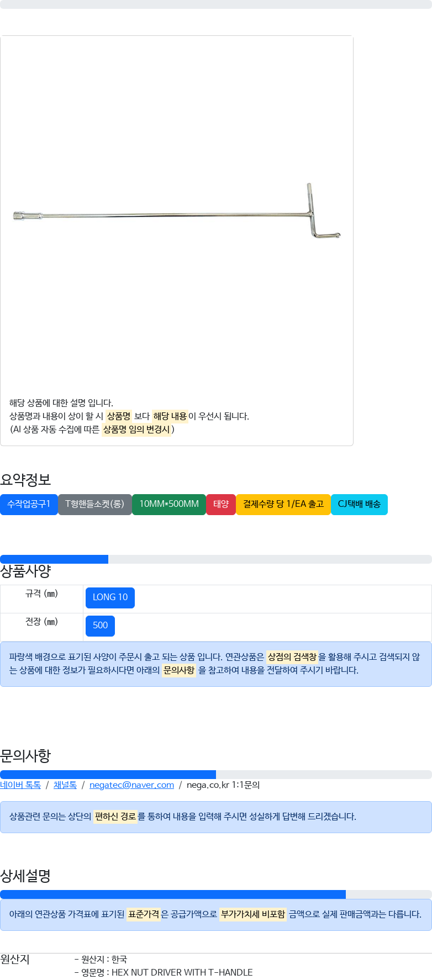Click the CJ택배 배송 cyan badge

pyautogui.click(x=359, y=505)
